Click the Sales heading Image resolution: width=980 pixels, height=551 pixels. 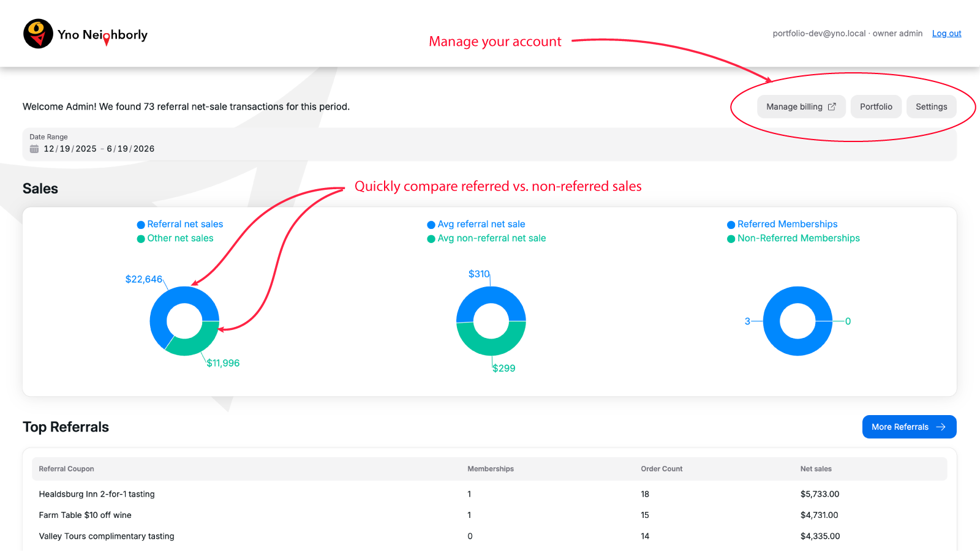pos(40,189)
